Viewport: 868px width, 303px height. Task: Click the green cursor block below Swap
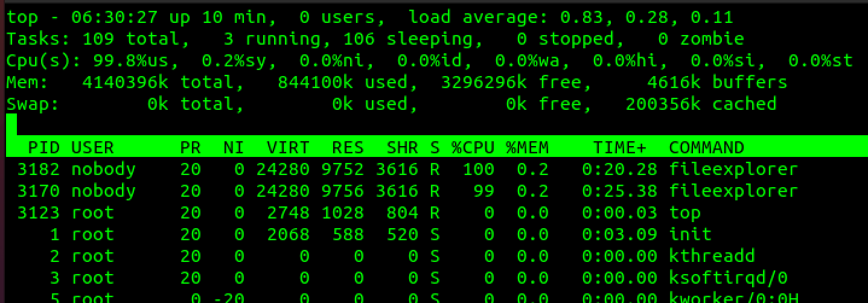click(x=11, y=125)
